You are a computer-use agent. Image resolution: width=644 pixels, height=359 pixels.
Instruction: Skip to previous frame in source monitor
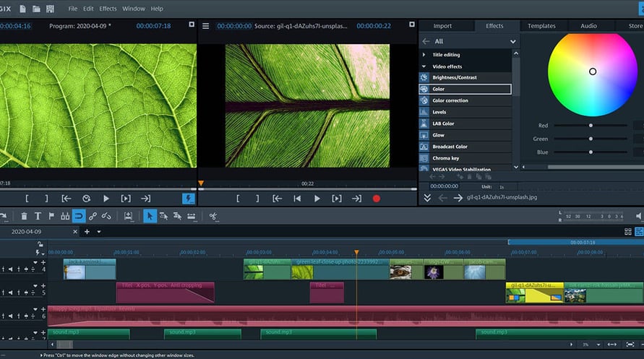(x=297, y=199)
